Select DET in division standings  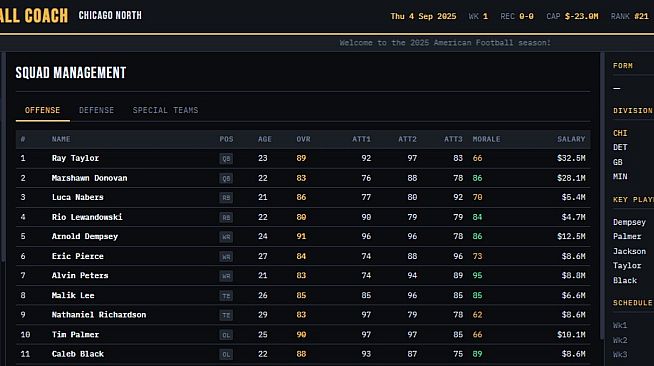point(620,147)
